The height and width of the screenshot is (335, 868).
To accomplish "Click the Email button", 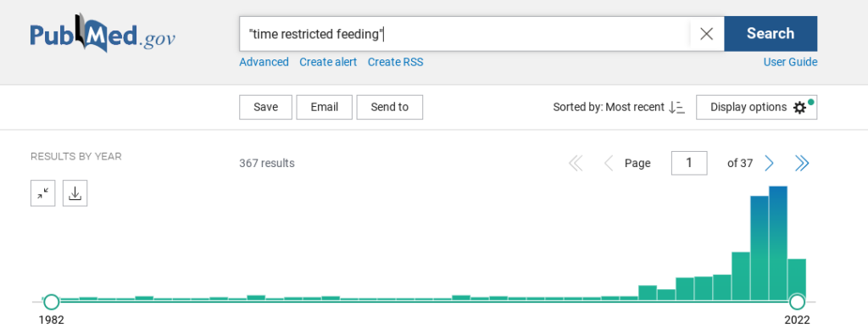I will click(325, 108).
